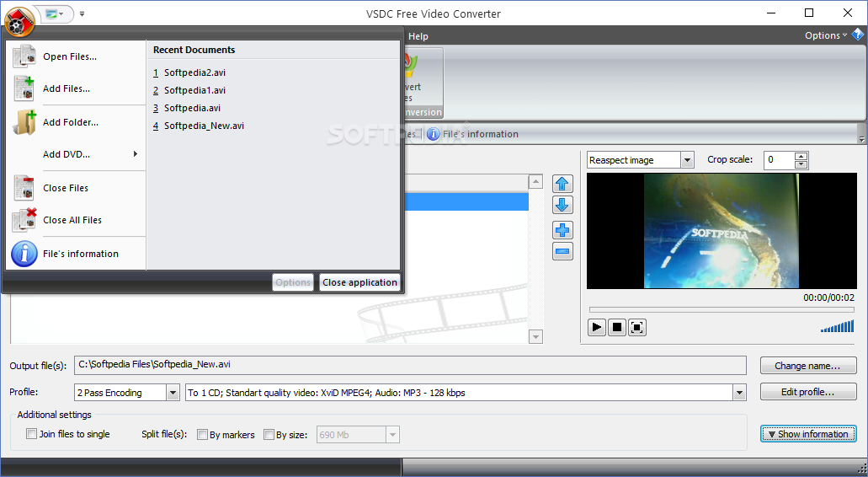The image size is (868, 477).
Task: Play the video preview
Action: pos(596,328)
